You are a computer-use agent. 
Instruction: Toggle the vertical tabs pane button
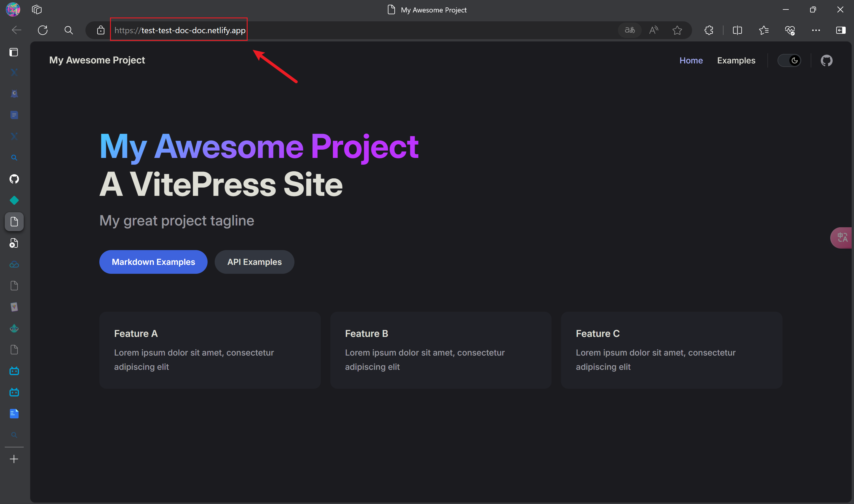click(x=14, y=52)
